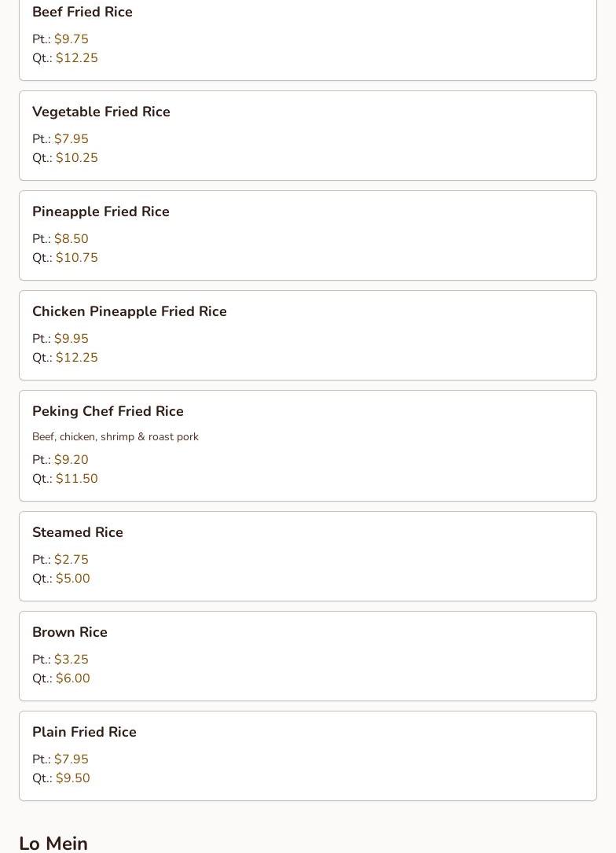
Task: Click the Beef Fried Rice title
Action: [x=82, y=12]
